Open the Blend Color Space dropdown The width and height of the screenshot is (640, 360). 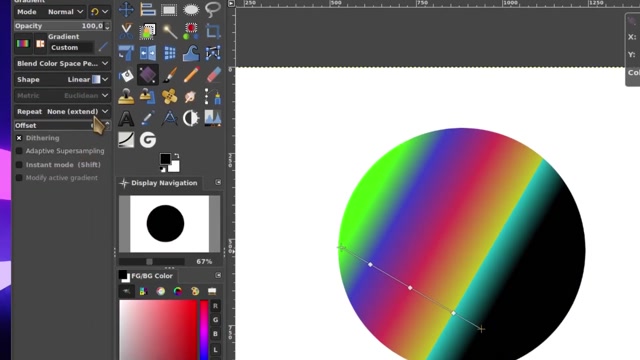(x=62, y=64)
